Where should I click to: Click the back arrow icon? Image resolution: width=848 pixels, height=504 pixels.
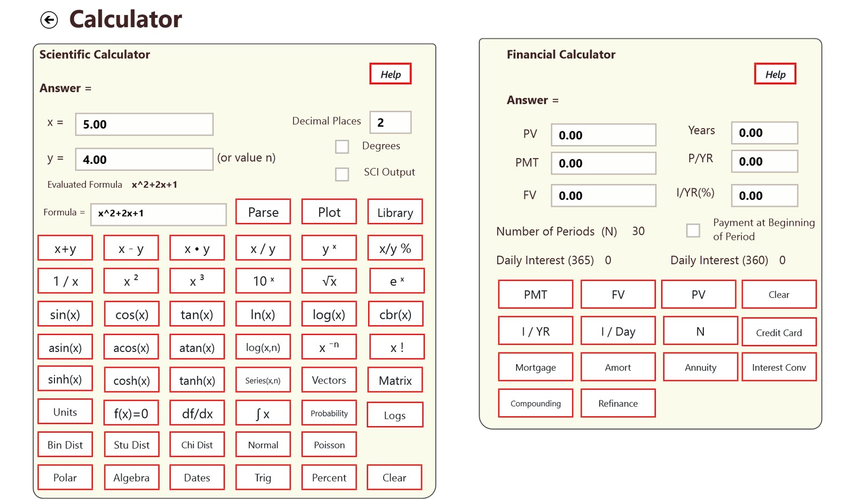point(49,20)
